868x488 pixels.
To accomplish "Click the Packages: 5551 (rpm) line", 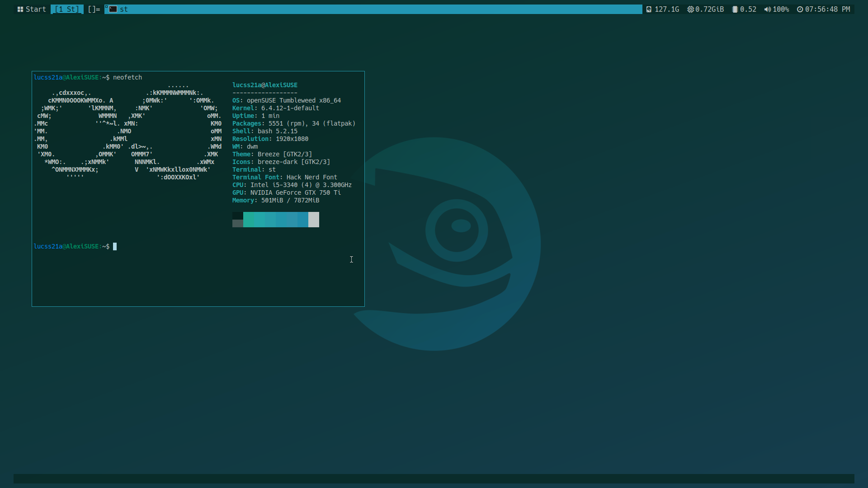I will 294,123.
